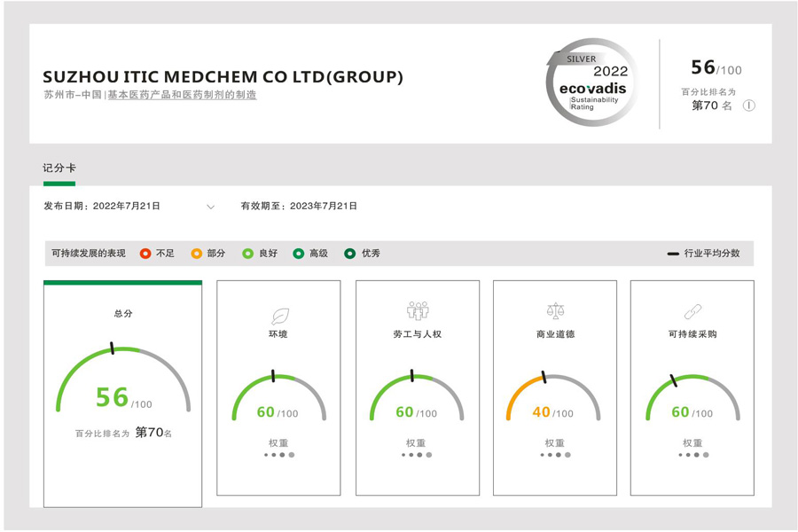Click the 行业平均分数 legend label
The width and height of the screenshot is (798, 532).
pos(712,254)
